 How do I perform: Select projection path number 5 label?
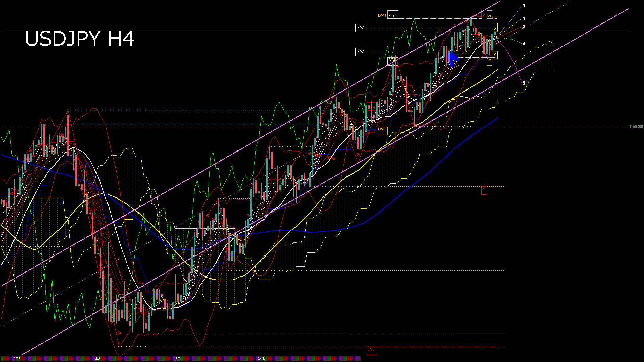(x=524, y=83)
